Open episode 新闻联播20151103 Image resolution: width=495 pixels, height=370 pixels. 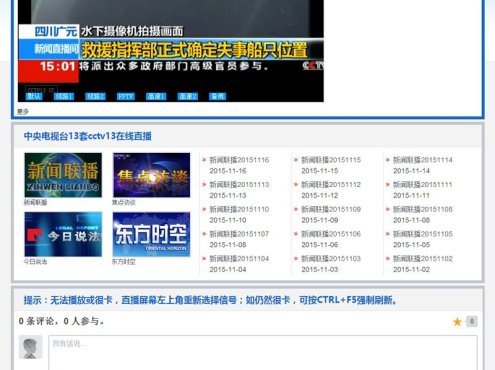(x=331, y=259)
